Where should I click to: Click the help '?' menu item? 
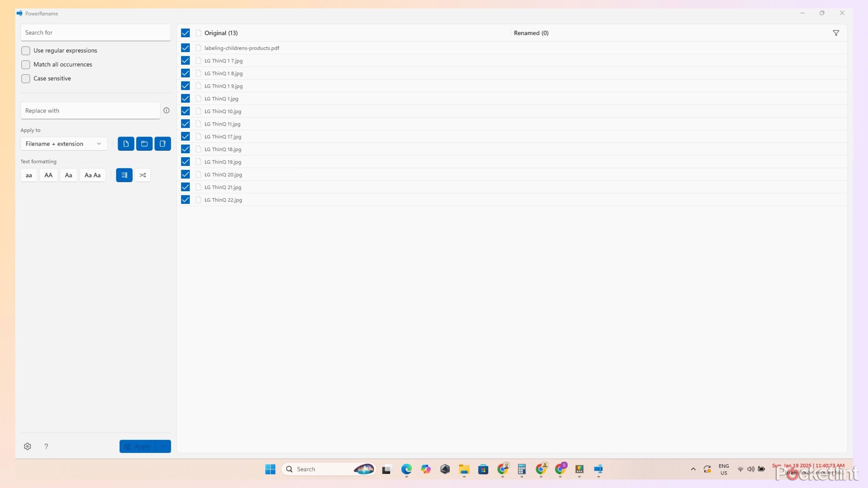click(x=46, y=446)
